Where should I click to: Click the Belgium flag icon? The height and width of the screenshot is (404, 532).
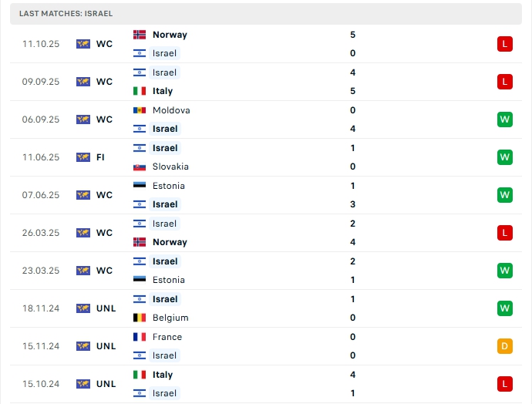click(140, 318)
